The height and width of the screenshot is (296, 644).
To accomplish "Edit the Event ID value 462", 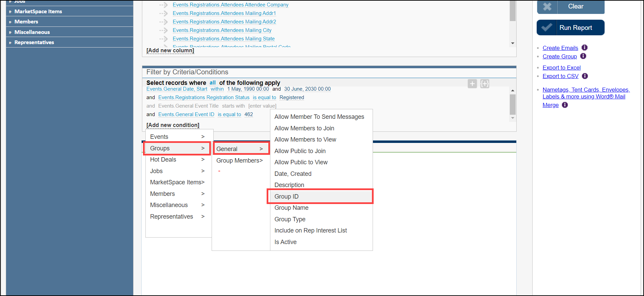I will click(x=249, y=114).
